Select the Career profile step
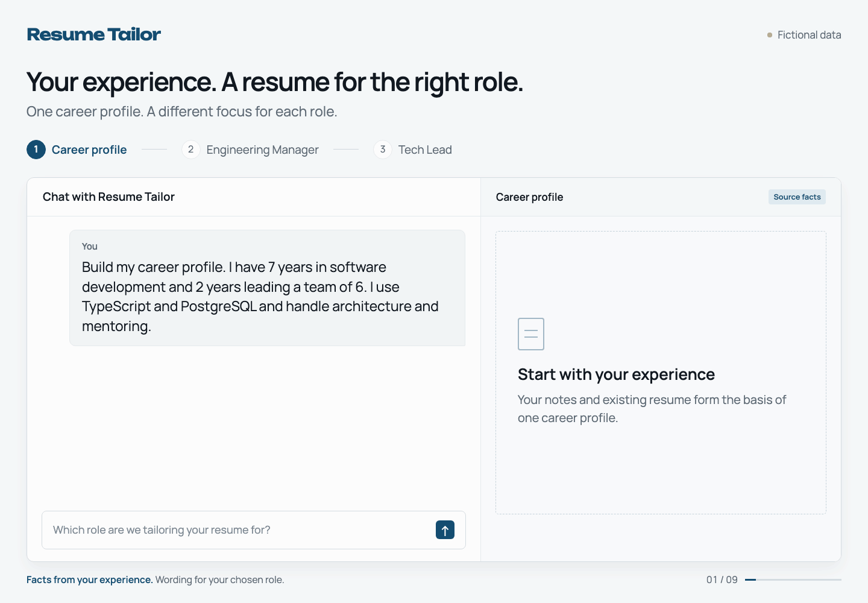 [77, 150]
